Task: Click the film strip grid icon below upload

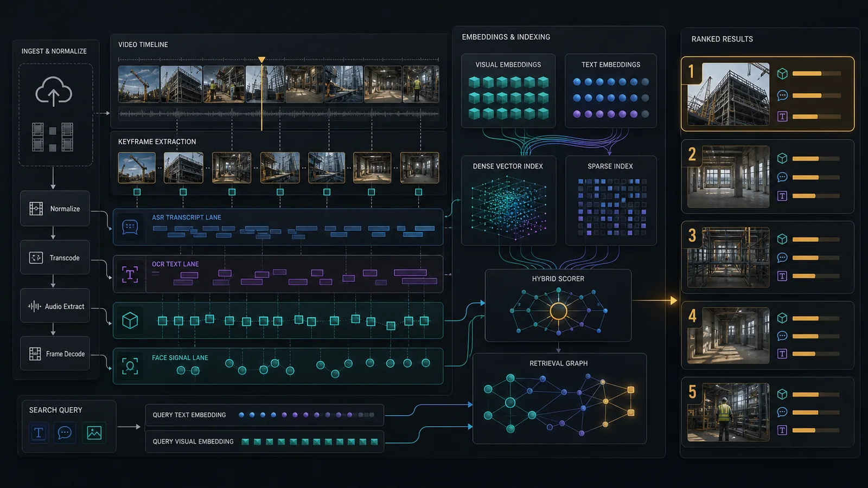Action: [53, 137]
